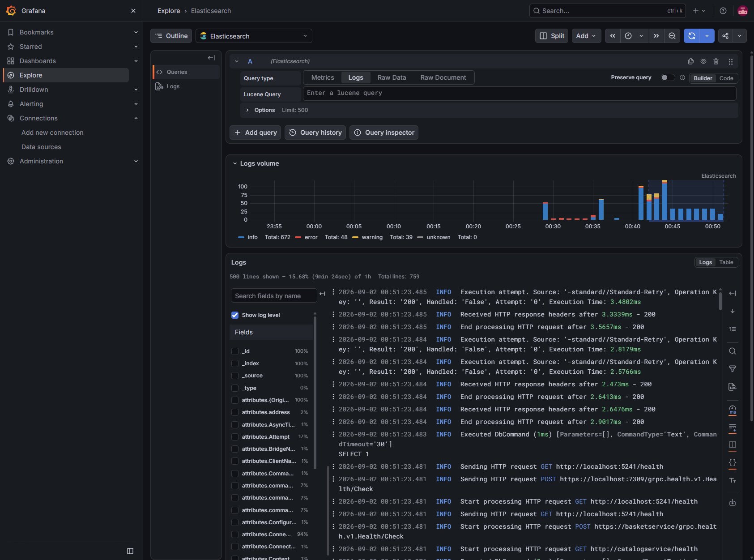
Task: Dock the sidebar menu icon
Action: (x=130, y=551)
